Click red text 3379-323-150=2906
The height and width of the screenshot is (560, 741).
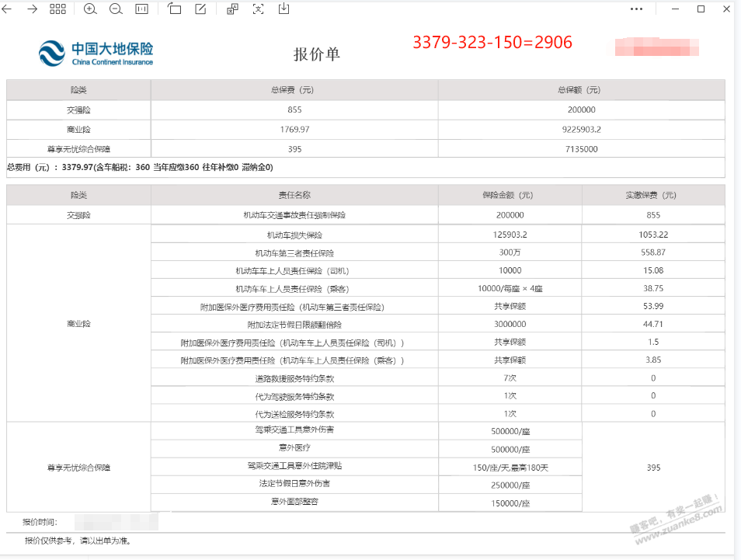click(x=492, y=43)
